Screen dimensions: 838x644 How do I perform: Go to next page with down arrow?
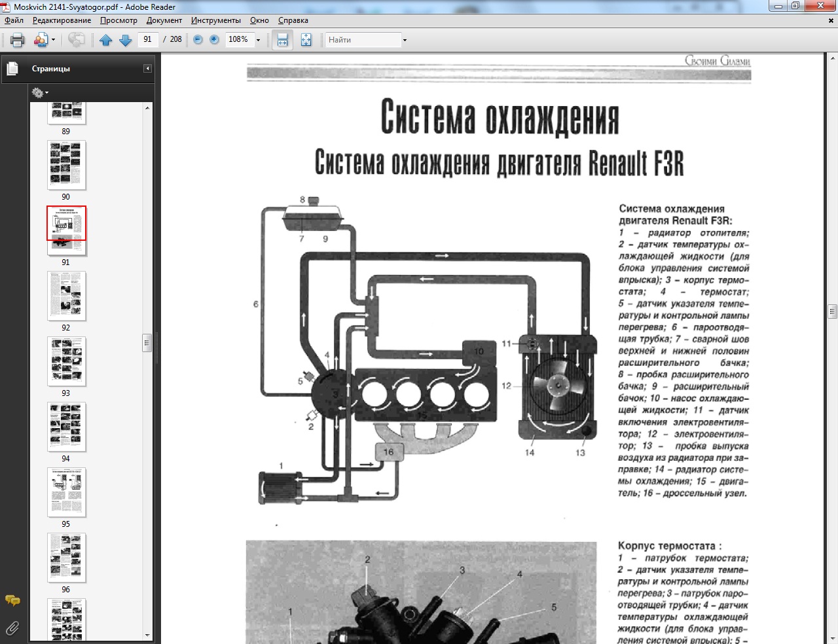coord(125,40)
